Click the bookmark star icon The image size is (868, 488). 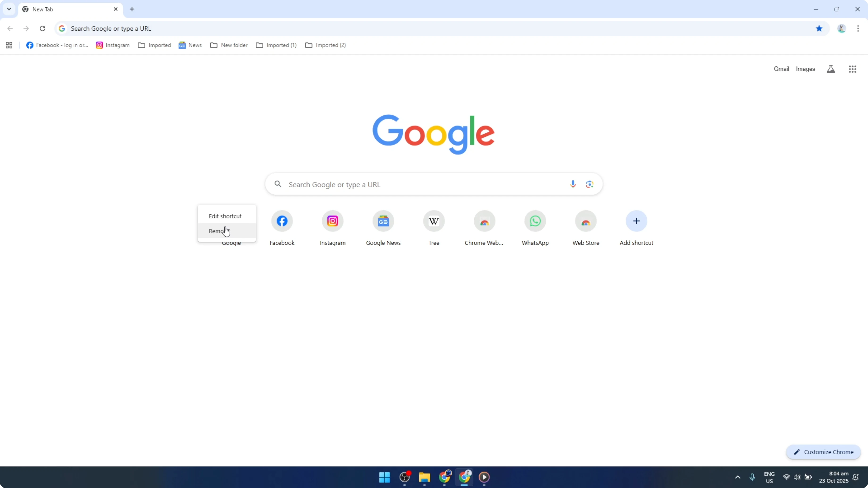[819, 28]
